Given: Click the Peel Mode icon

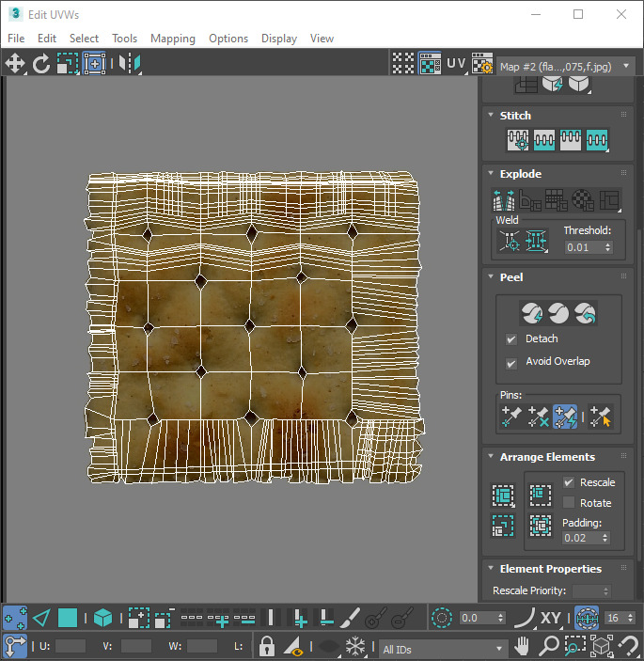Looking at the screenshot, I should [558, 313].
